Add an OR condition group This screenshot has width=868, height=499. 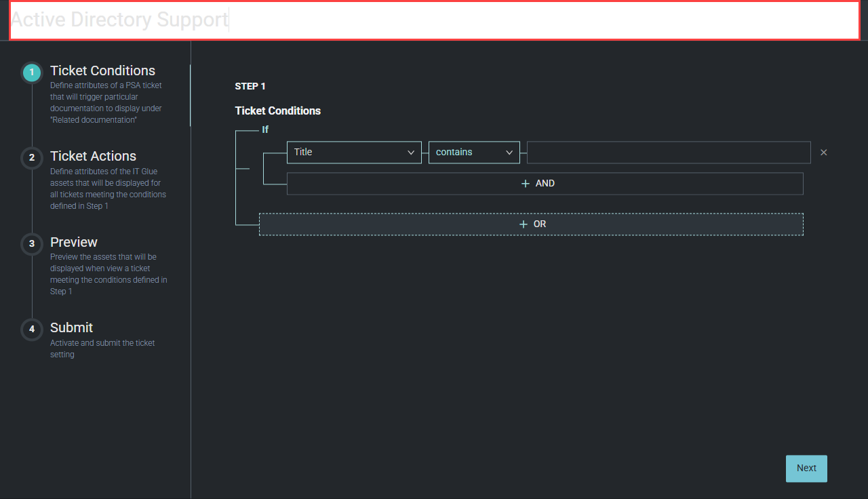pos(531,224)
